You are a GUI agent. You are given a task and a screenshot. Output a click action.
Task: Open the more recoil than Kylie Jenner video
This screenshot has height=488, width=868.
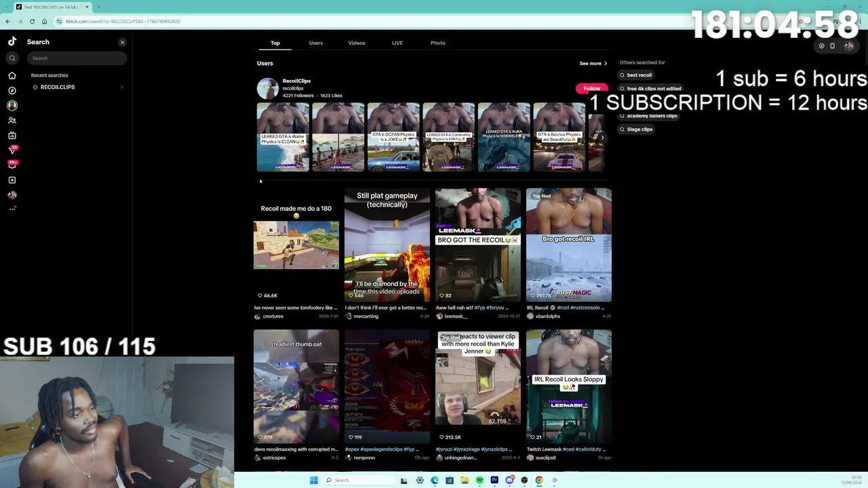tap(478, 386)
